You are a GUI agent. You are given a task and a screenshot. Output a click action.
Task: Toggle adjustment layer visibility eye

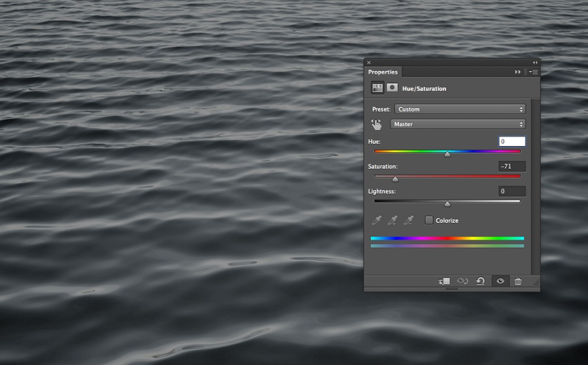pos(500,281)
